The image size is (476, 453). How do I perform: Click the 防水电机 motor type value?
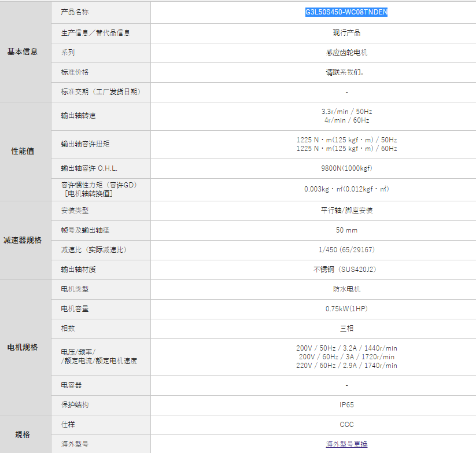[346, 289]
